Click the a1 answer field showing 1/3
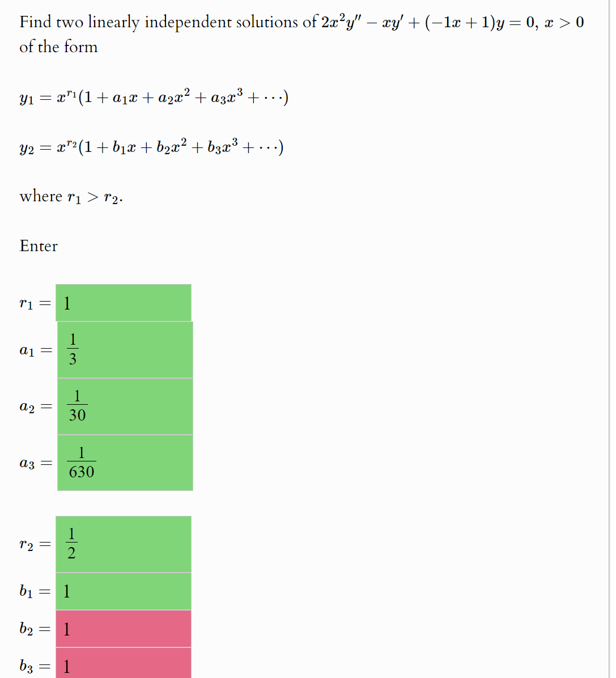Image resolution: width=616 pixels, height=678 pixels. click(x=124, y=348)
